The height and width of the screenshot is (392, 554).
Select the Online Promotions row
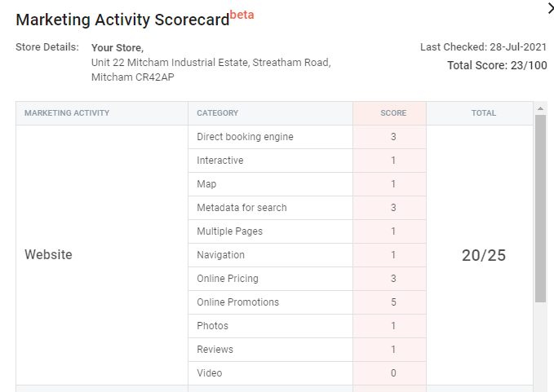click(307, 302)
